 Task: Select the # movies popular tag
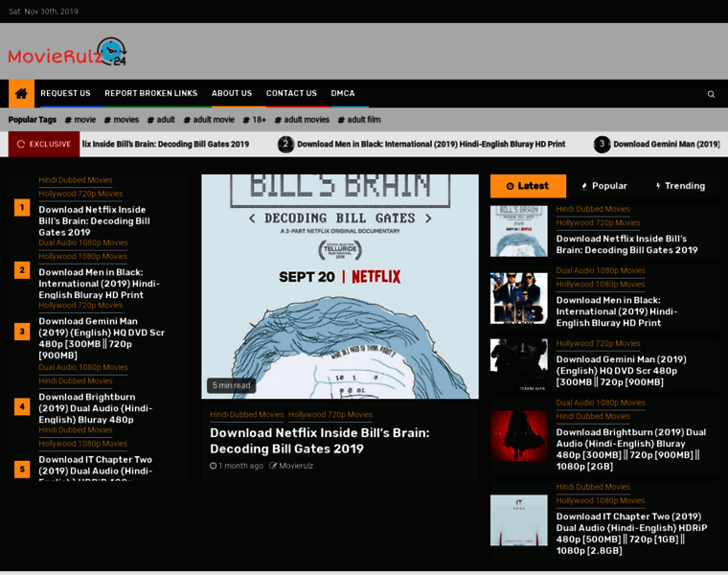(x=122, y=120)
